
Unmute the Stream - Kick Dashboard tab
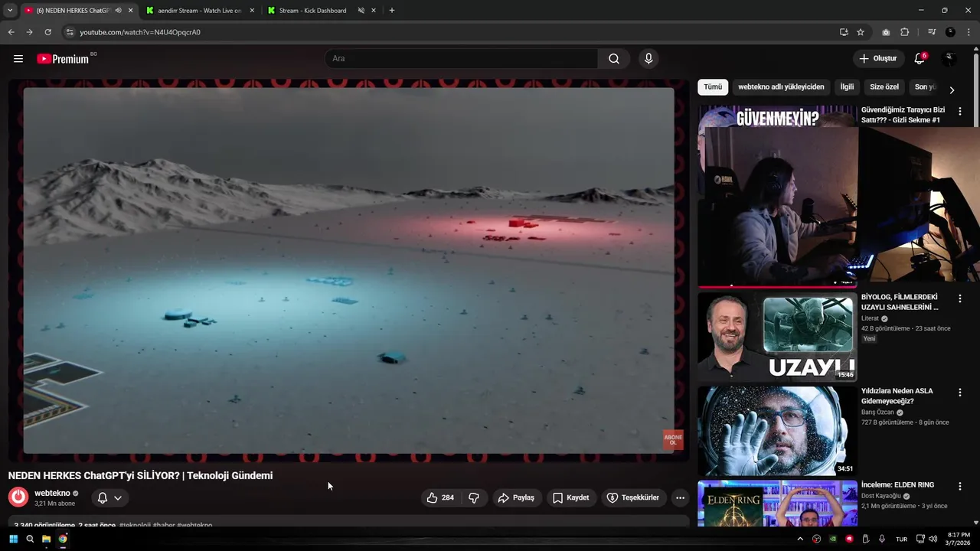coord(361,11)
